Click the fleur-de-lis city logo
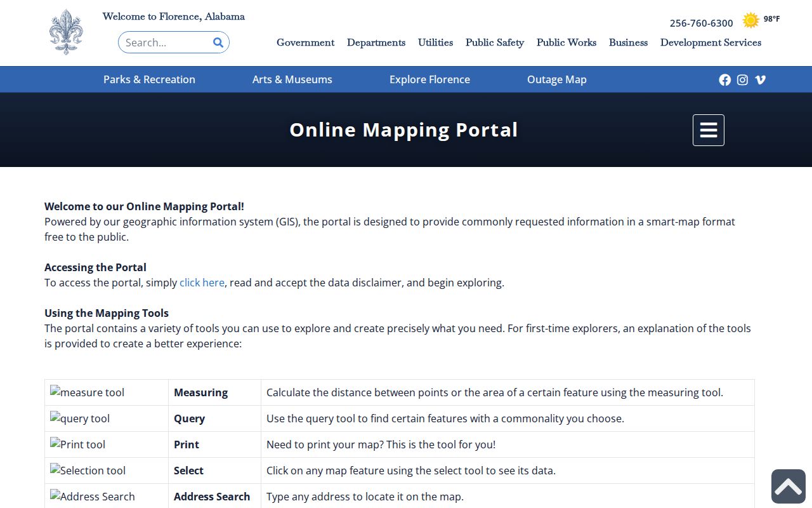Screen dimensions: 812x508 (66, 32)
